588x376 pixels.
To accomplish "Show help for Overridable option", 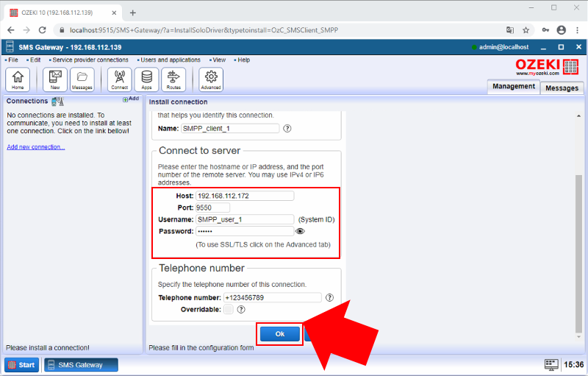I will 241,310.
